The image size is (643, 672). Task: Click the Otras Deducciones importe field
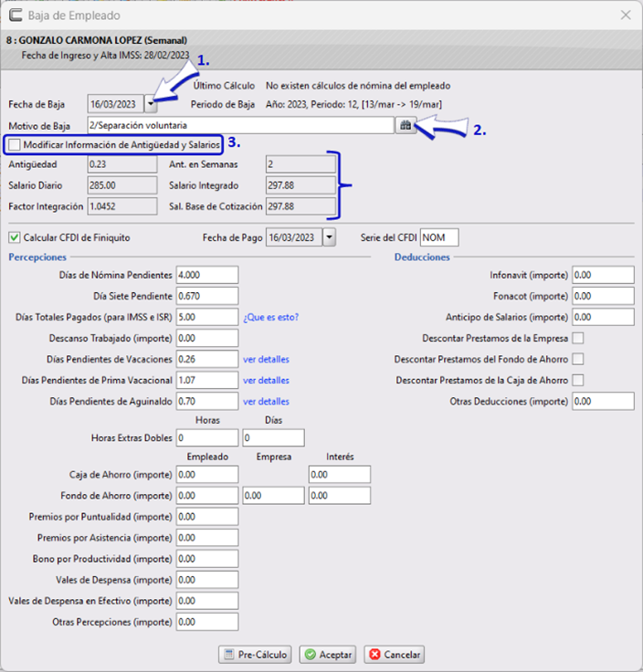click(x=603, y=401)
